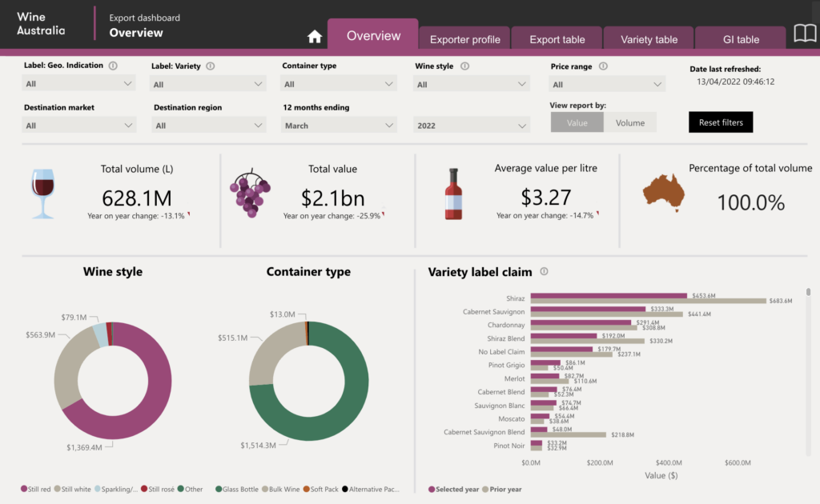The image size is (820, 504).
Task: Click the info icon beside Variety label claim
Action: (544, 272)
